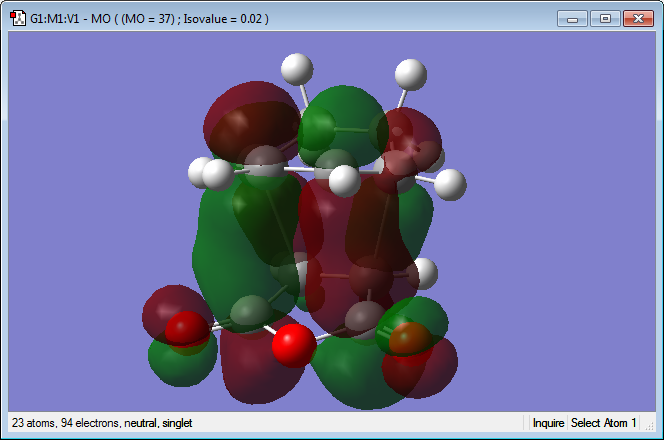Close the G1:M1:V1 MO window

638,19
